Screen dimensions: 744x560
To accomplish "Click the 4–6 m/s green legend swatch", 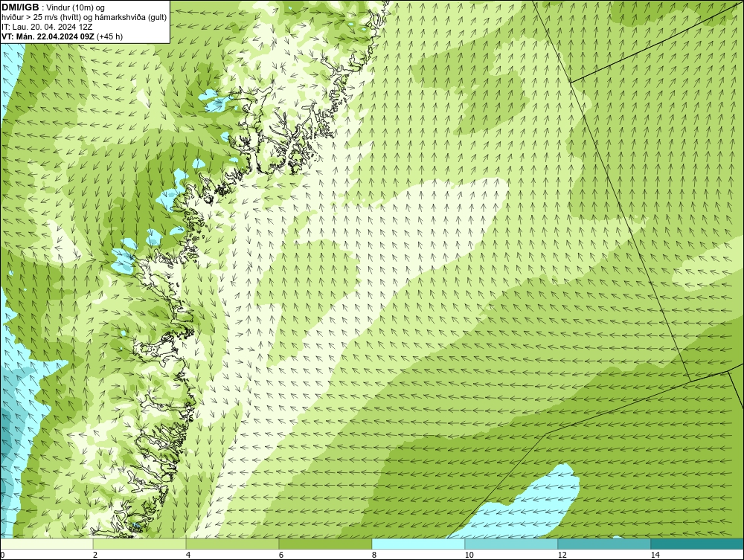I will point(232,544).
